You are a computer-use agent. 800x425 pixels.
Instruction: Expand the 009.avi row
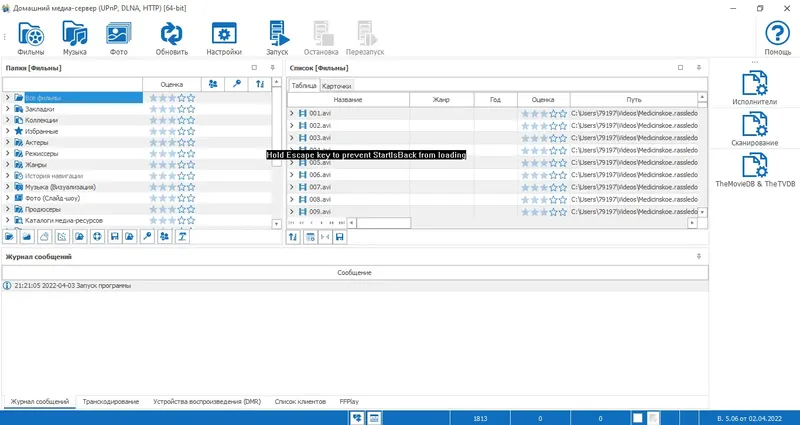(292, 211)
